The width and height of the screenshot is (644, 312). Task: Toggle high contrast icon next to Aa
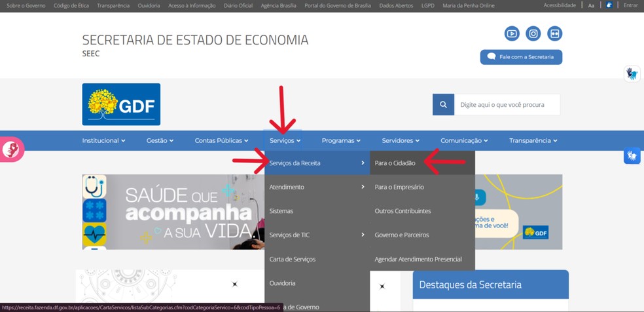[609, 5]
